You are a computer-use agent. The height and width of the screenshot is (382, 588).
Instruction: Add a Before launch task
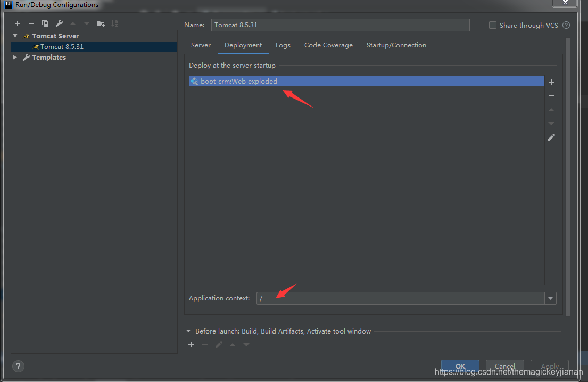point(191,344)
